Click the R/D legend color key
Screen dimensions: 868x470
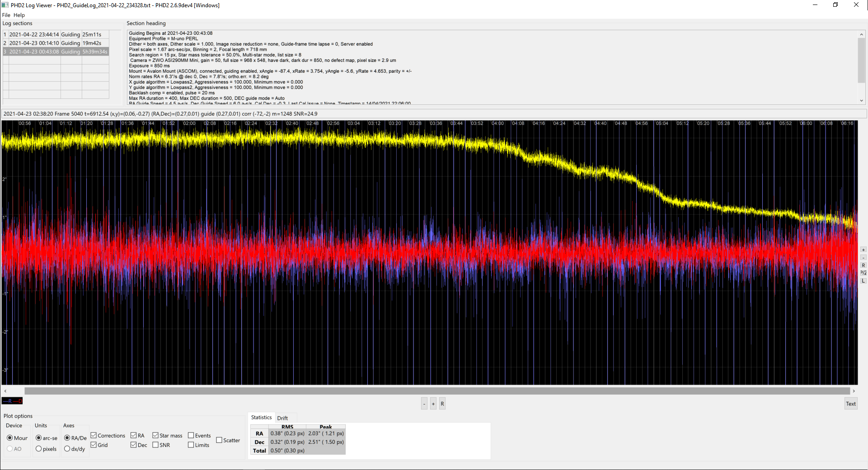pos(12,401)
